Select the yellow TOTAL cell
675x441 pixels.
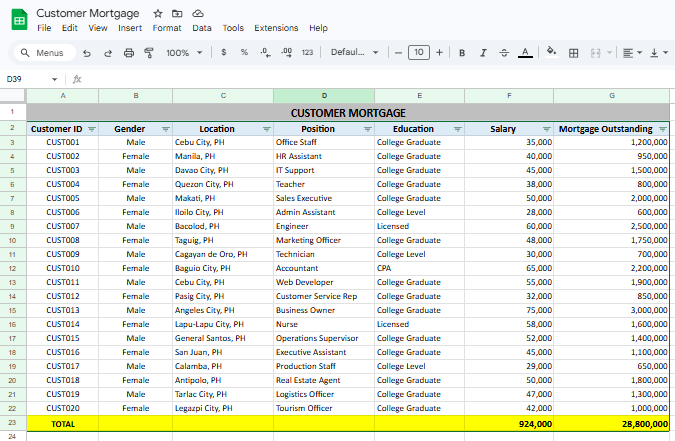point(63,424)
